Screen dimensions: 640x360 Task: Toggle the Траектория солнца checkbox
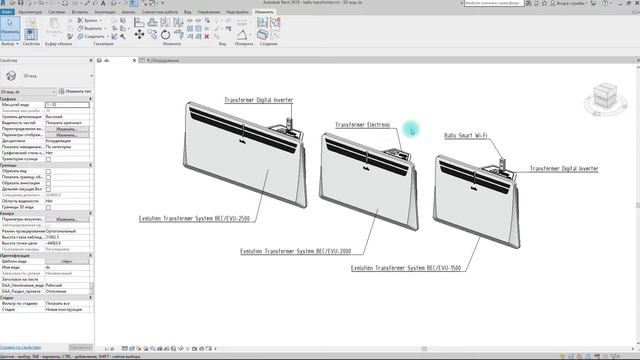click(x=48, y=159)
